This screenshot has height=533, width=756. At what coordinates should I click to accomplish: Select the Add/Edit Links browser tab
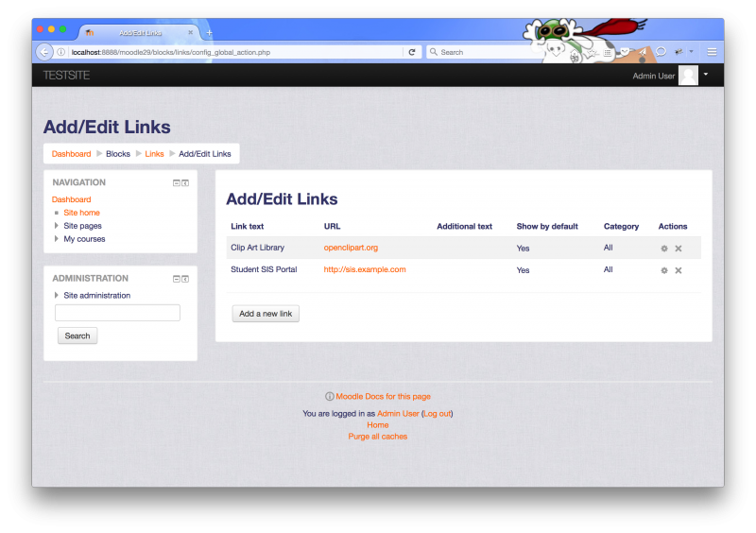coord(140,33)
